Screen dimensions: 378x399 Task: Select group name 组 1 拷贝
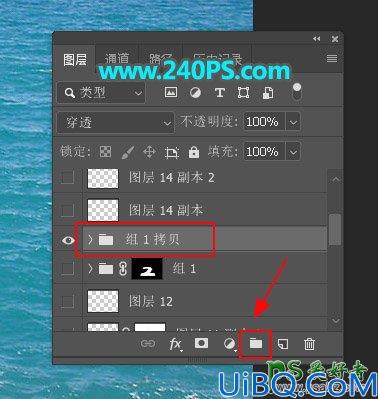click(153, 240)
